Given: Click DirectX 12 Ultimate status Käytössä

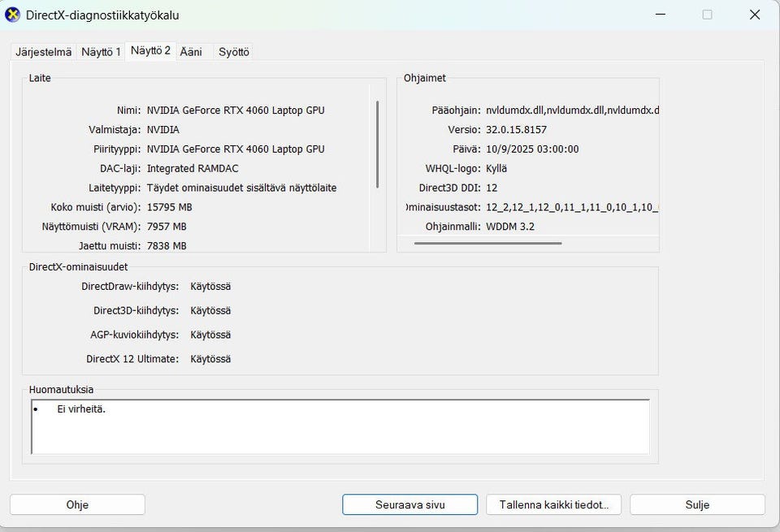Looking at the screenshot, I should tap(210, 359).
